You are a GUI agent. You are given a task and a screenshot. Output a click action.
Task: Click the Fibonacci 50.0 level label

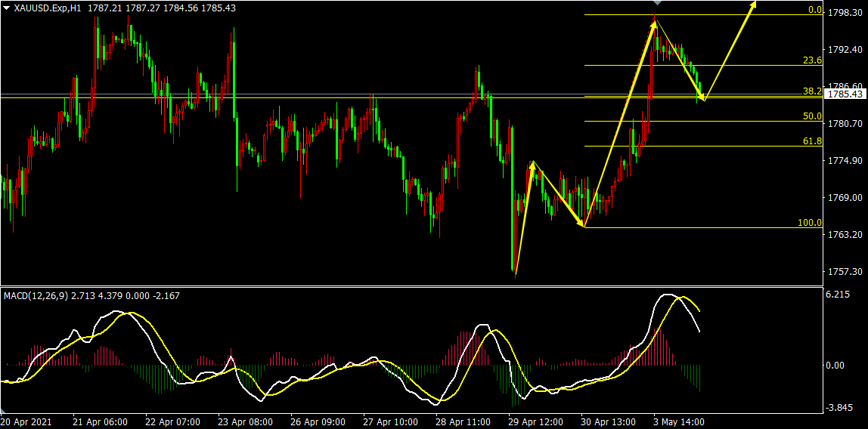pyautogui.click(x=812, y=116)
